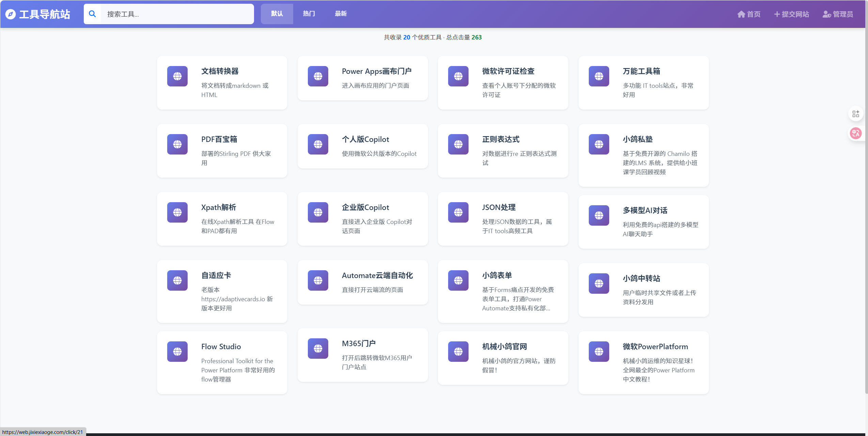
Task: Click the globe icon of 文档转换器 card
Action: [177, 76]
